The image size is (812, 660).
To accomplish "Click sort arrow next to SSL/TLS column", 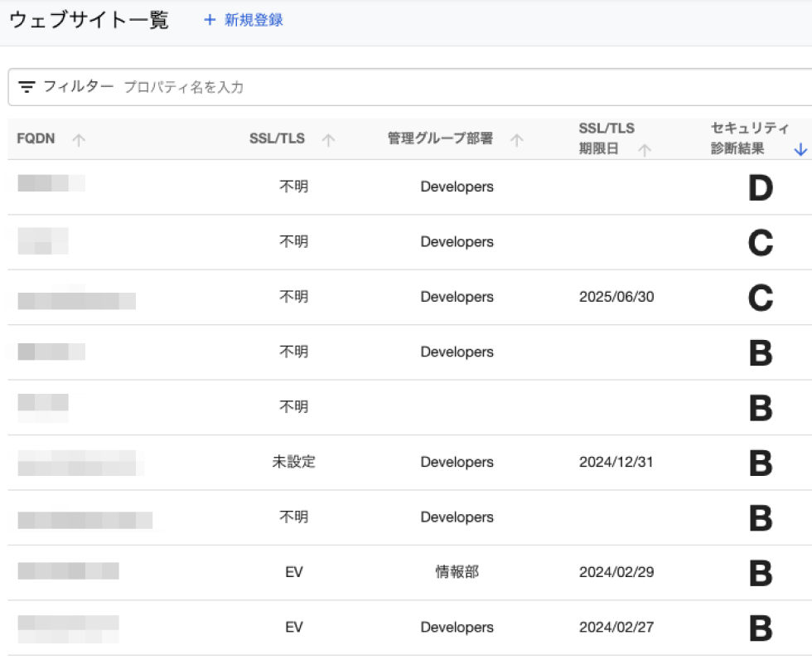I will click(x=328, y=140).
